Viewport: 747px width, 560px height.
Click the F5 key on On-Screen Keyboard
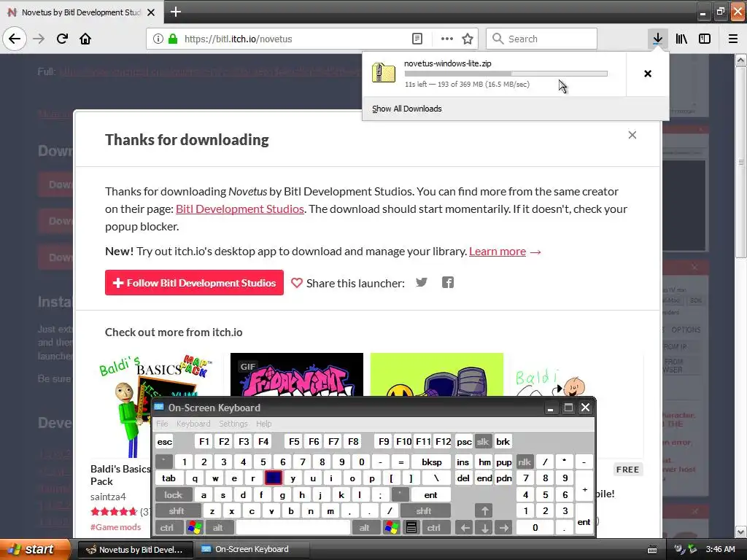click(x=294, y=441)
